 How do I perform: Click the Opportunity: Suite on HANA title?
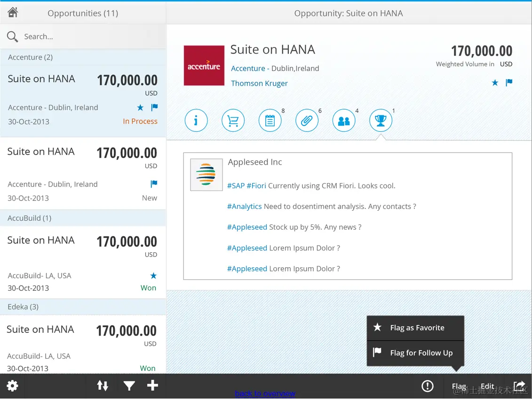click(349, 13)
